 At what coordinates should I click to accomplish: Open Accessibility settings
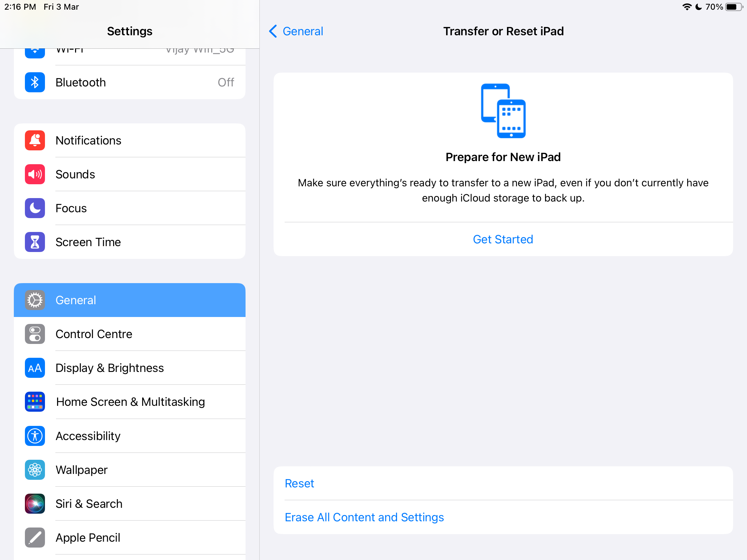[x=88, y=436]
